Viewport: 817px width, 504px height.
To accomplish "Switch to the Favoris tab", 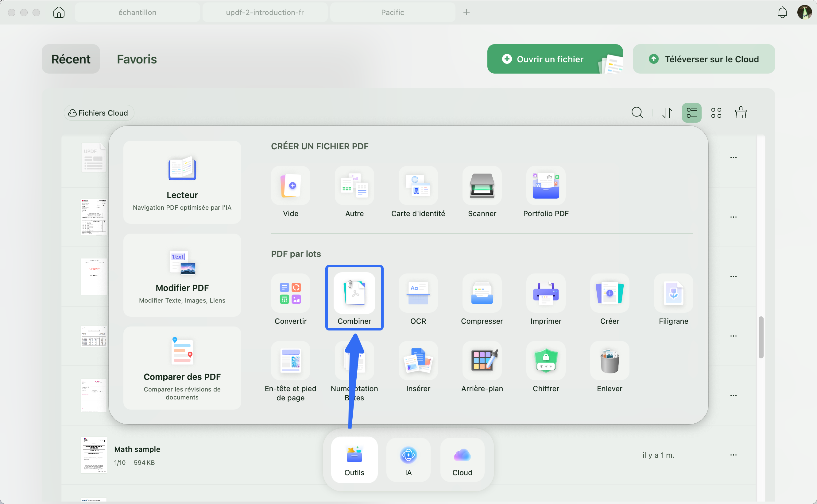I will click(137, 59).
